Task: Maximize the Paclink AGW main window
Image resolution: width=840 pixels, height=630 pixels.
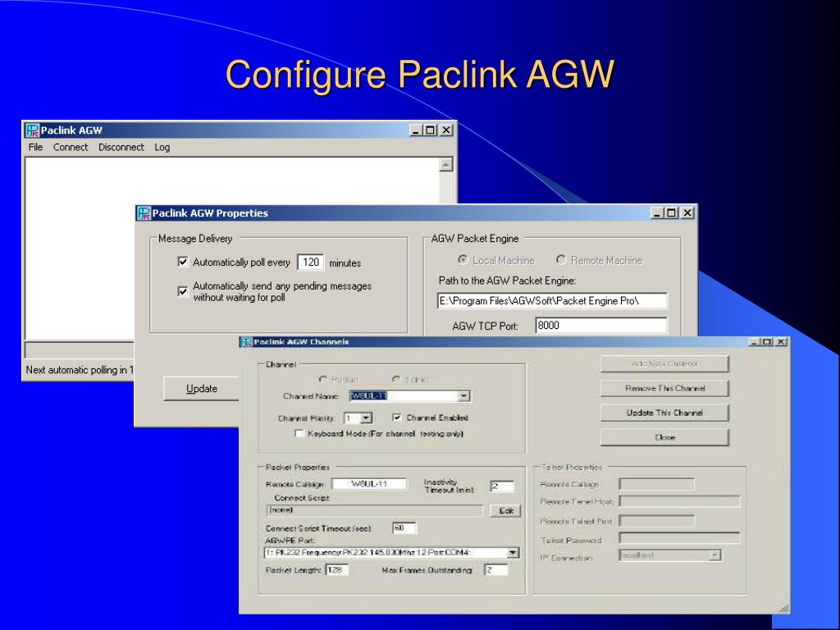Action: pos(430,130)
